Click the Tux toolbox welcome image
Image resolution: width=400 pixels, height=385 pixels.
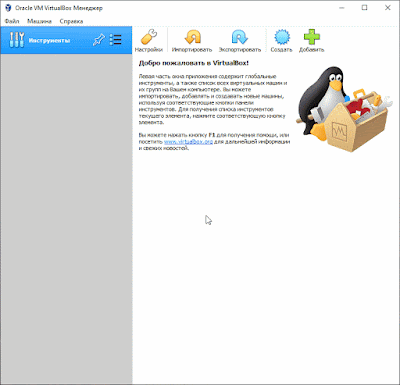tap(344, 109)
